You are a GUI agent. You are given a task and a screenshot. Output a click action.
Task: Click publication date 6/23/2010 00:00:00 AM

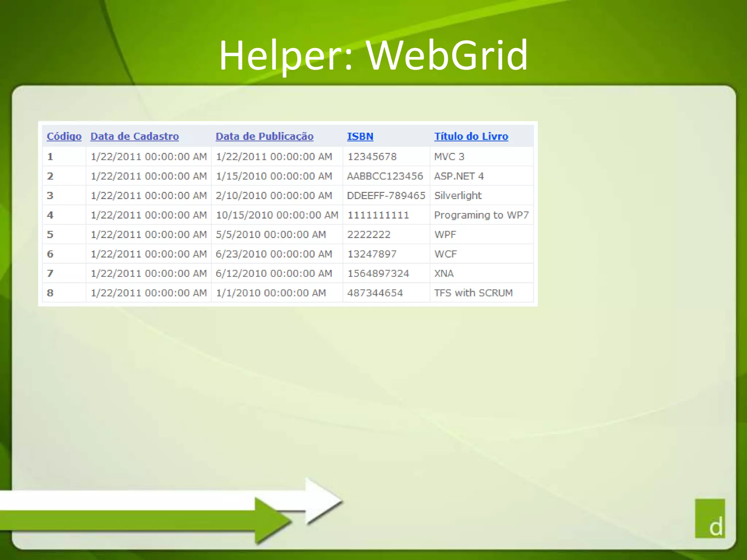tap(274, 254)
